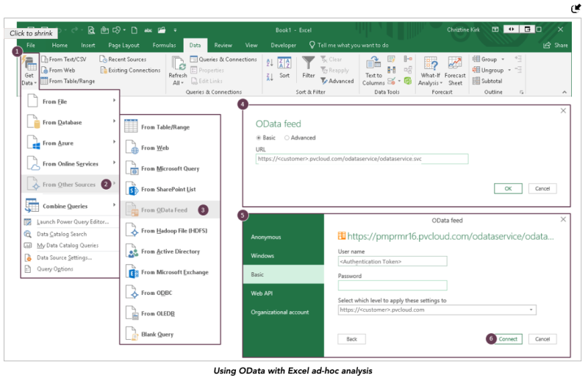Select Anonymous authentication
This screenshot has width=588, height=378.
coord(284,237)
